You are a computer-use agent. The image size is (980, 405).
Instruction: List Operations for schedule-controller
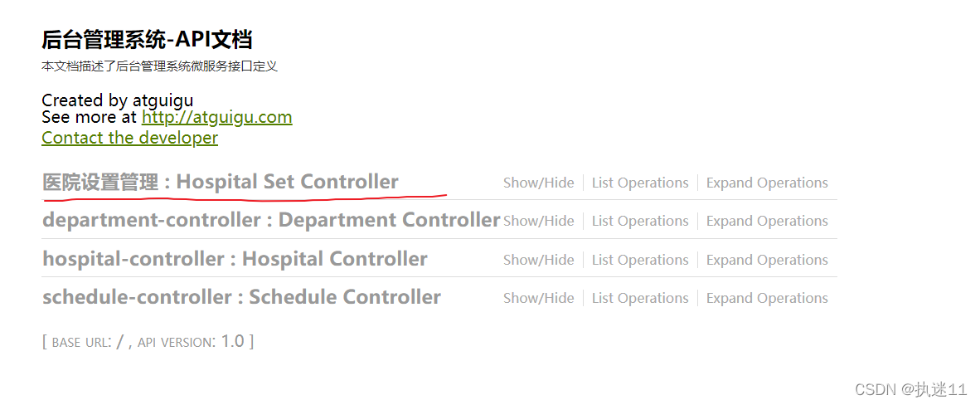coord(640,298)
